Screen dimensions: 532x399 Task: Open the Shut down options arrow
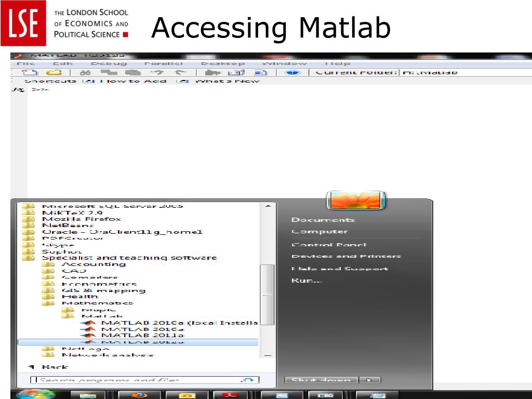pos(369,380)
